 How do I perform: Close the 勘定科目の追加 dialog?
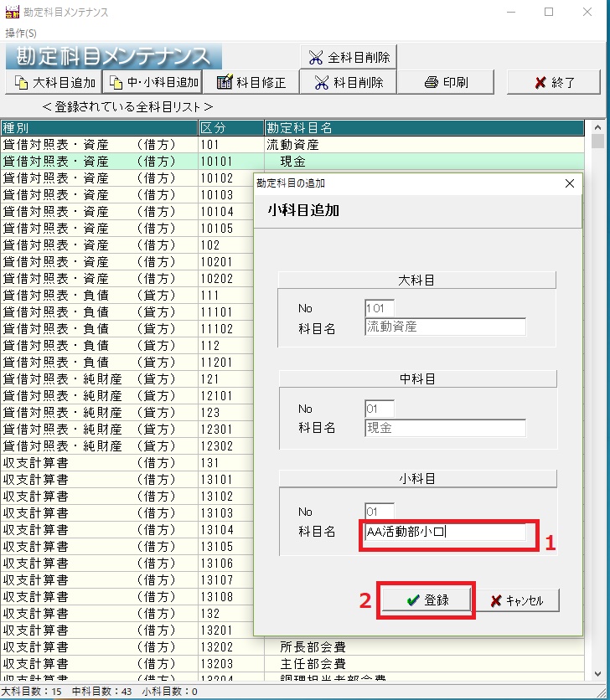point(569,183)
